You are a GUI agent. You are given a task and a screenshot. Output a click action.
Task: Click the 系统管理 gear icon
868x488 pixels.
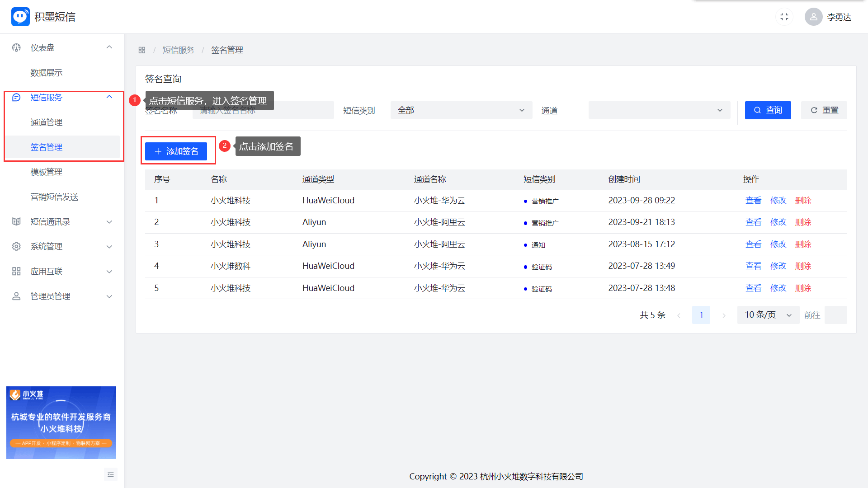click(x=17, y=246)
